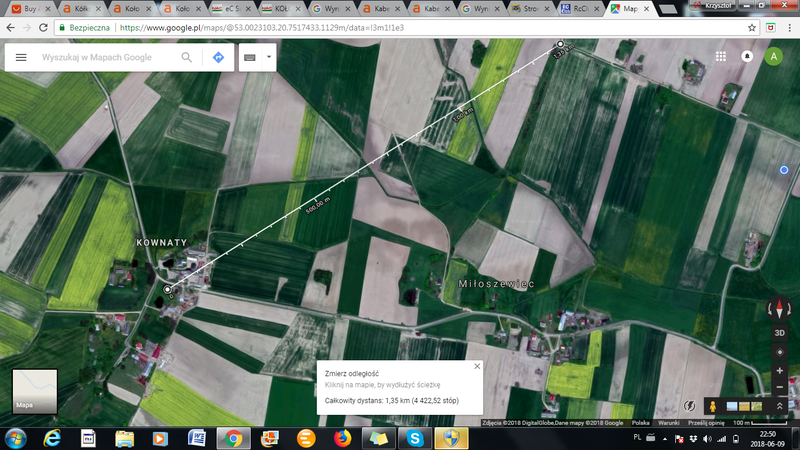
Task: Open the clock showing 22:50
Action: (x=768, y=434)
